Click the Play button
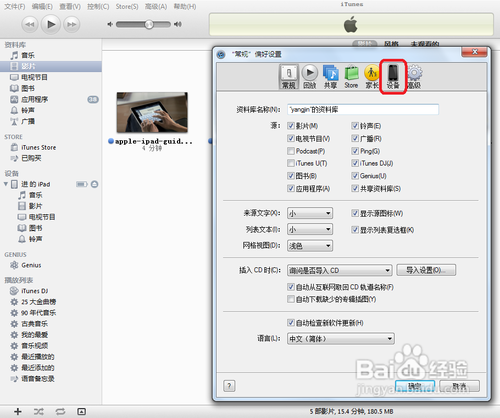Viewport: 500px width, 418px height. click(51, 24)
